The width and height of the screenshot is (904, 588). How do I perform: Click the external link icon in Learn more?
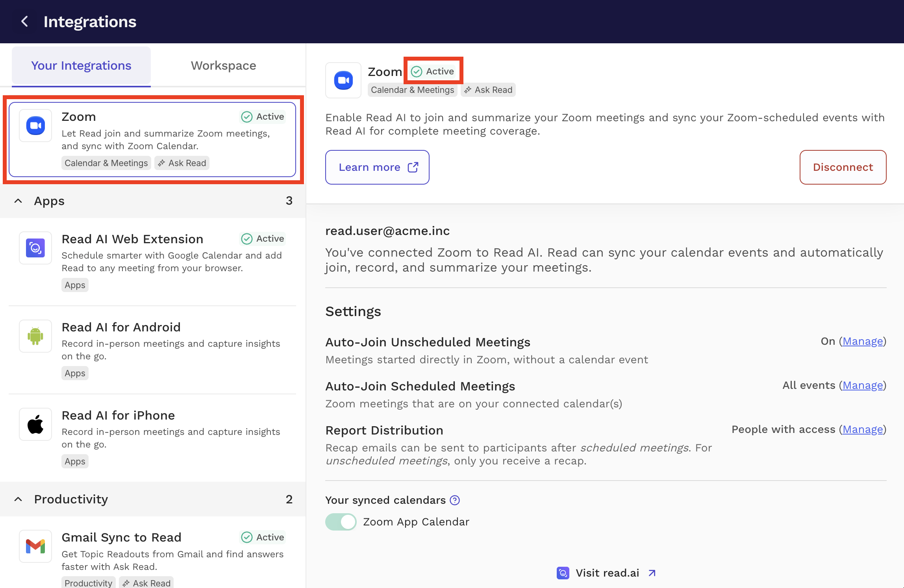tap(413, 167)
